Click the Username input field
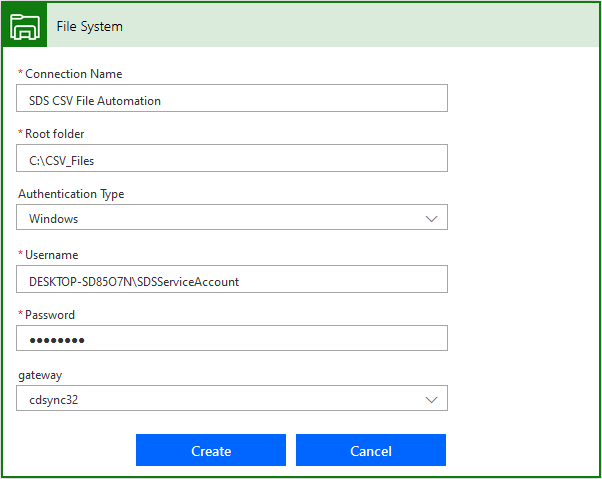 pyautogui.click(x=232, y=279)
